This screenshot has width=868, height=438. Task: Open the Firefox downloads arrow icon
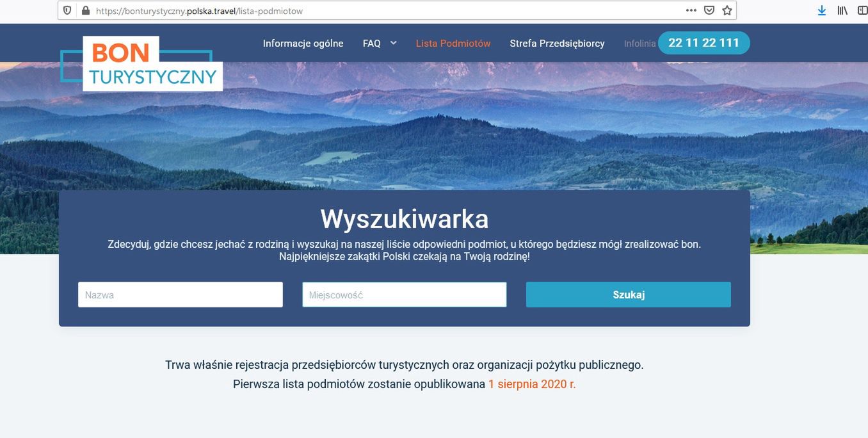click(x=822, y=10)
